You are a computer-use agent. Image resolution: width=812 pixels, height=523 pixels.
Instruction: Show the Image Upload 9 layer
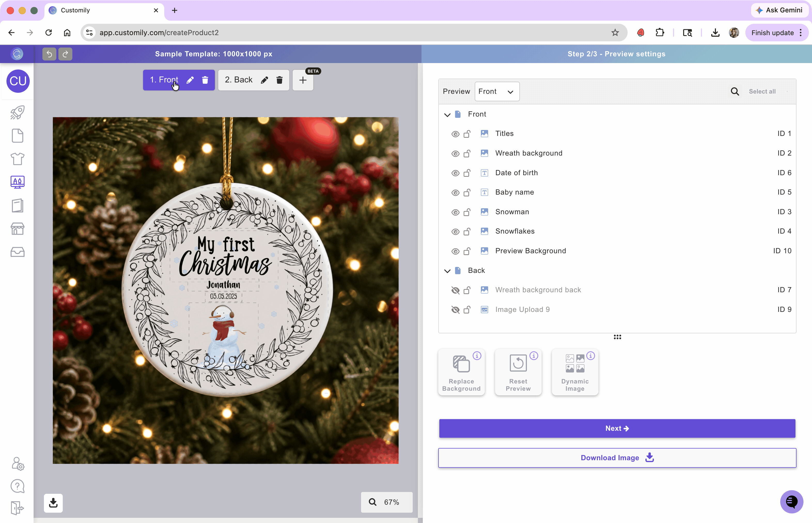coord(455,310)
